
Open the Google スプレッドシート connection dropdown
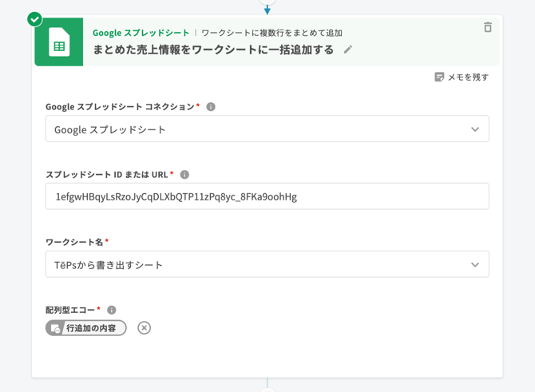(267, 129)
